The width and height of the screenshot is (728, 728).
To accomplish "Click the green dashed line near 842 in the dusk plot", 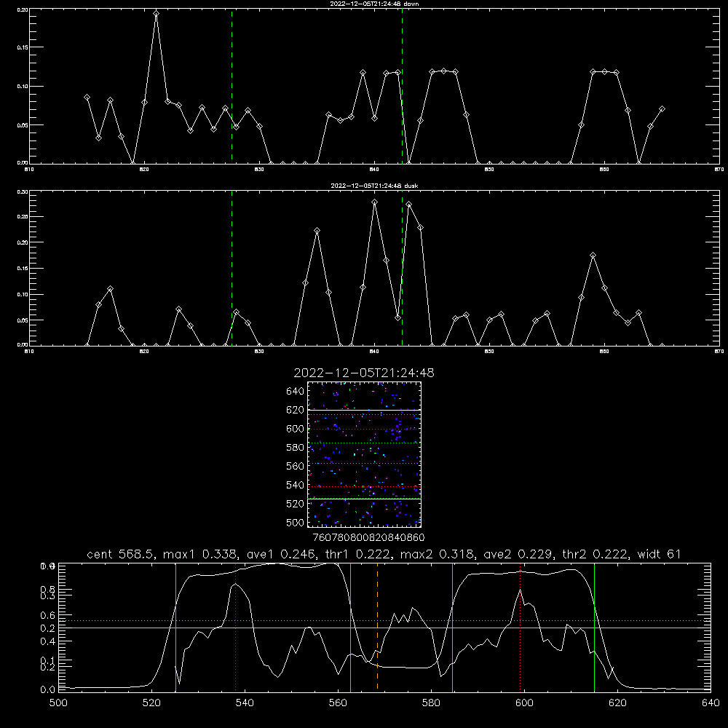I will [x=402, y=268].
